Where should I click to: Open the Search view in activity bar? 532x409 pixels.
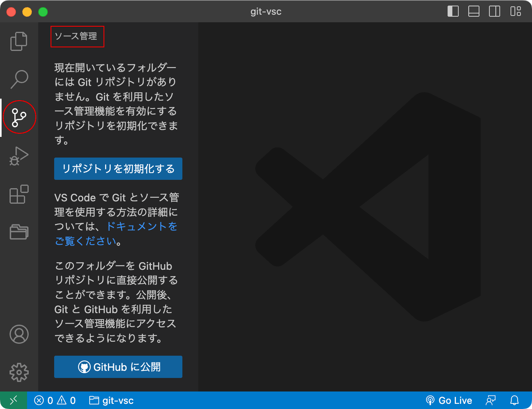point(19,79)
